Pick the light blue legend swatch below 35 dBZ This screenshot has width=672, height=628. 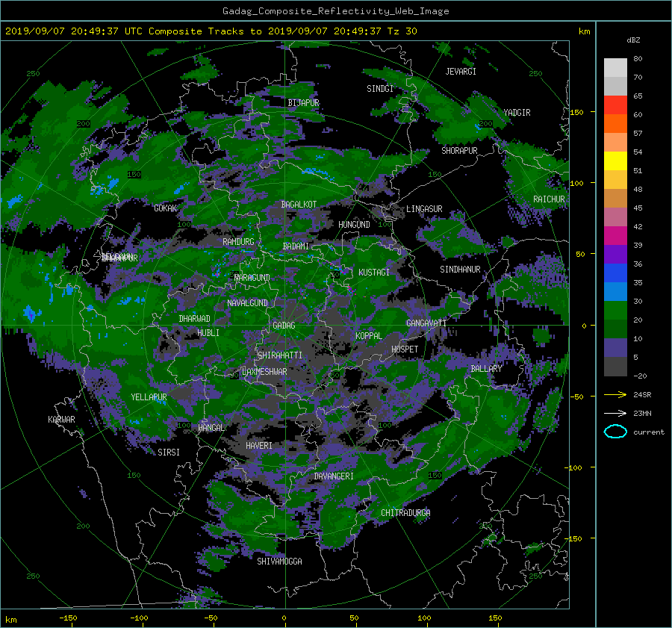[x=615, y=292]
